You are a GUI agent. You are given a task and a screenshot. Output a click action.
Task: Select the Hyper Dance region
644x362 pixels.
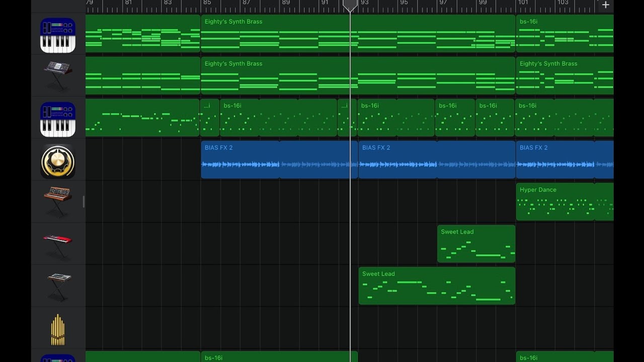point(565,202)
